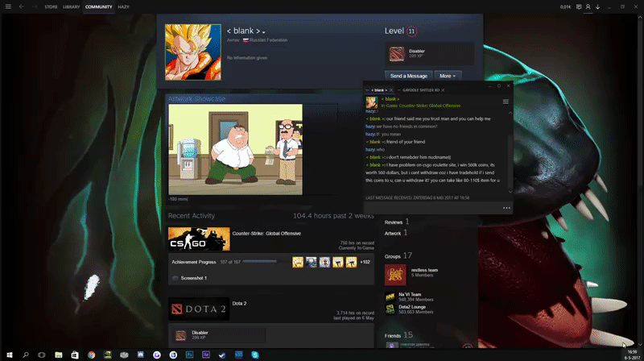Click the third CS:GO achievement icon
The width and height of the screenshot is (644, 361).
point(324,262)
